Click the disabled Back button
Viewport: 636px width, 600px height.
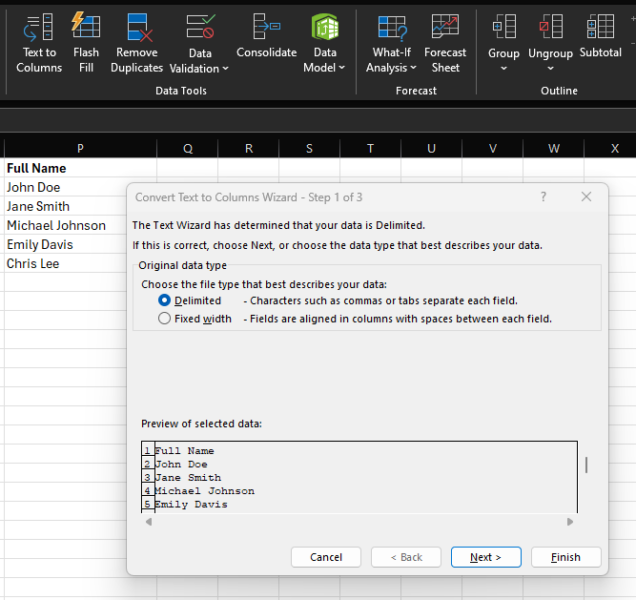coord(406,557)
